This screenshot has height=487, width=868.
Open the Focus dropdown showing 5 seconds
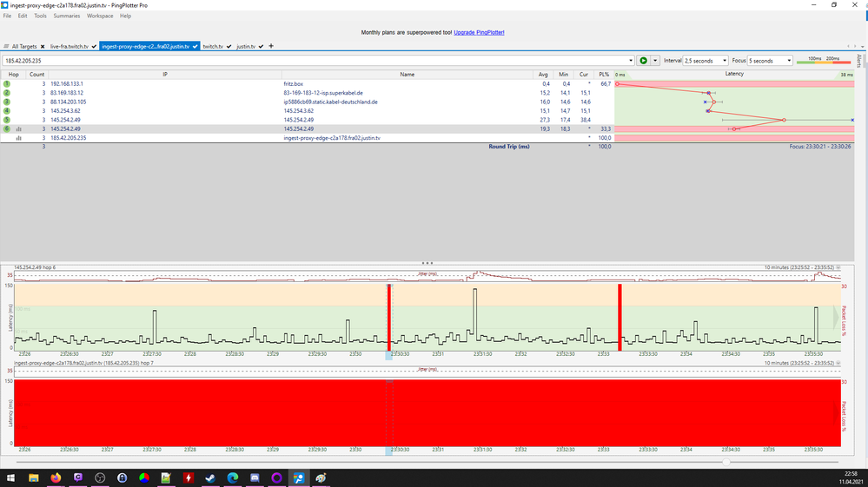770,61
